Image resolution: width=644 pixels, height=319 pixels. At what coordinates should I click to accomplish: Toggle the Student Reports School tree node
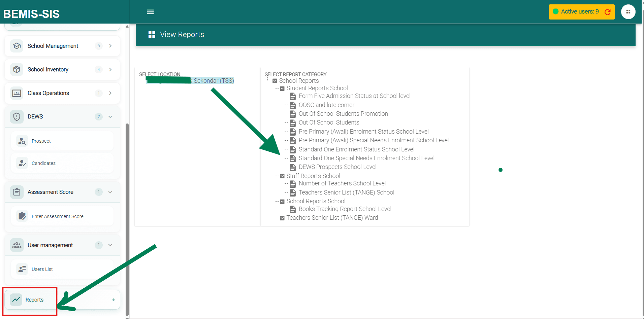click(282, 88)
